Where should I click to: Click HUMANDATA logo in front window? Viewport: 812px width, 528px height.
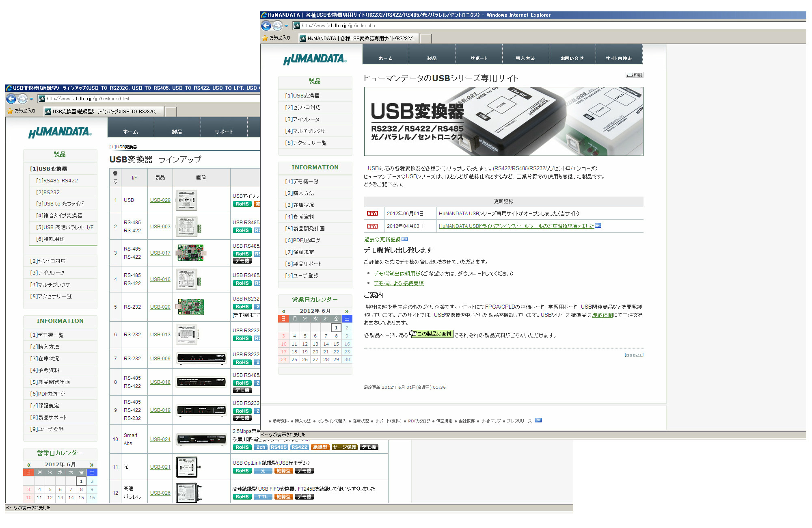[315, 59]
